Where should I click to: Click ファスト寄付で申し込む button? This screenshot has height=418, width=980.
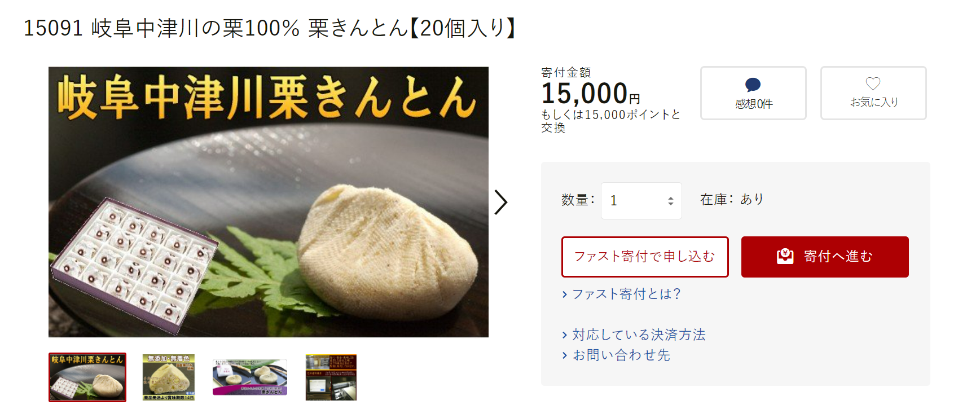645,257
